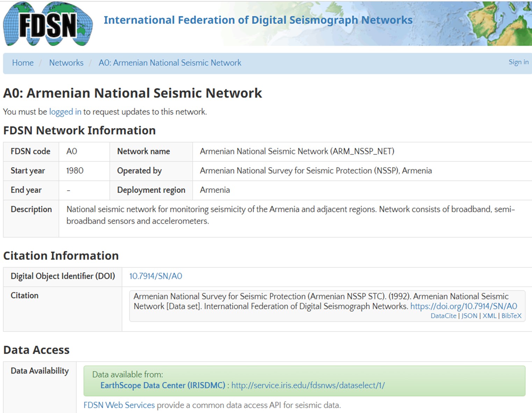
Task: Open the DOI link 10.7914/SN/A0 in the table
Action: pyautogui.click(x=156, y=276)
